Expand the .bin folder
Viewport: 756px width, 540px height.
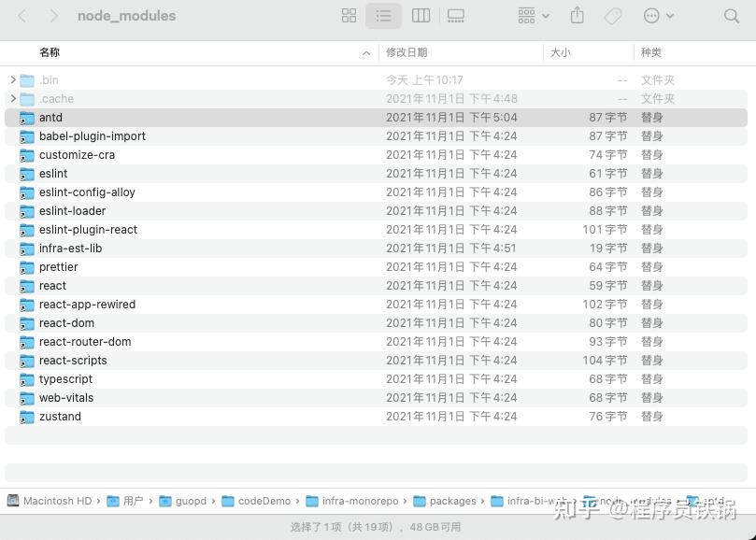(13, 79)
